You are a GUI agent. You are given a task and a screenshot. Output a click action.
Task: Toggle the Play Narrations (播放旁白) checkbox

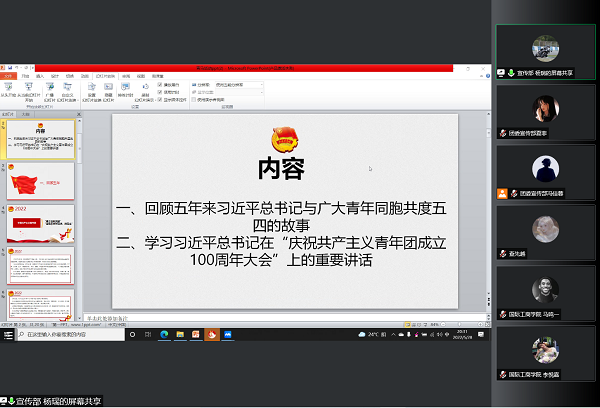coord(160,85)
